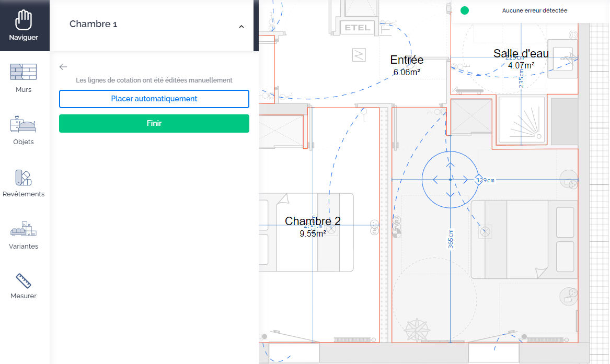
Task: Click the plant symbol in Chambre 1
Action: click(417, 330)
